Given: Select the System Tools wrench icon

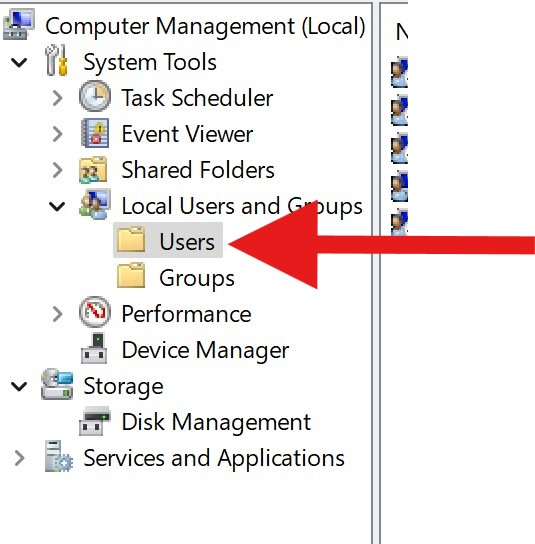Looking at the screenshot, I should (x=57, y=61).
